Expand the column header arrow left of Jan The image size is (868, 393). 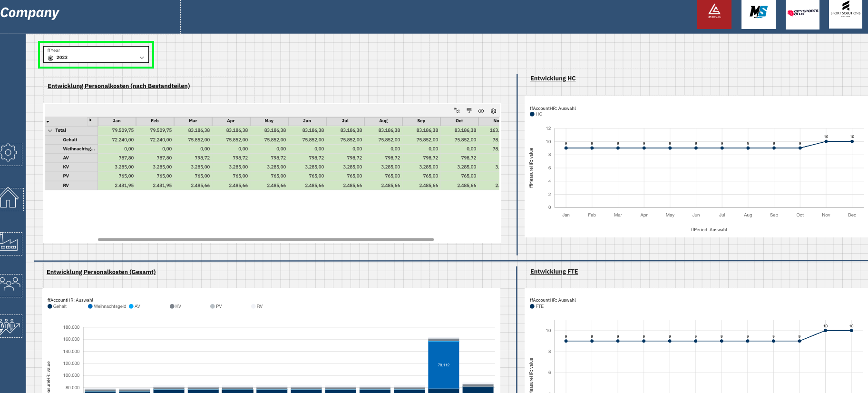[90, 120]
